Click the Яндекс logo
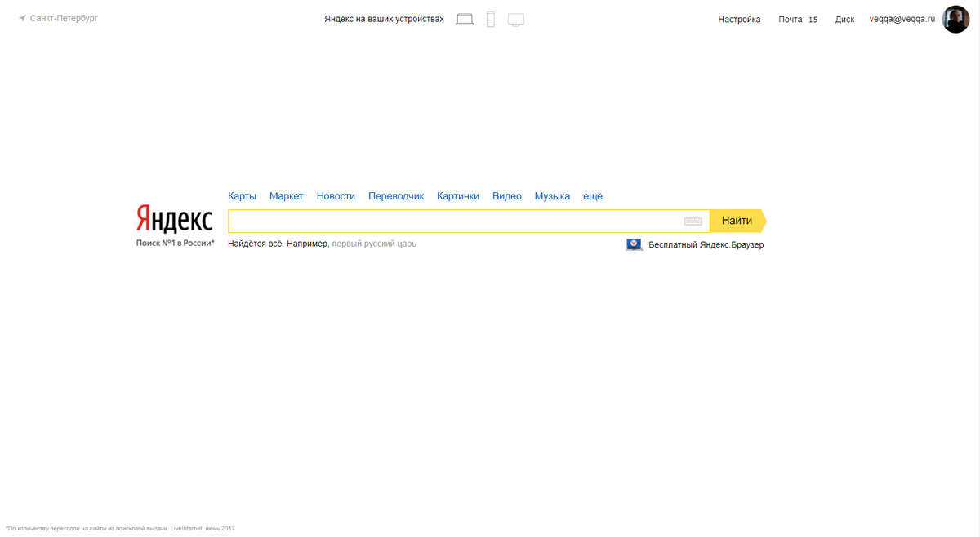The width and height of the screenshot is (980, 537). (x=174, y=218)
